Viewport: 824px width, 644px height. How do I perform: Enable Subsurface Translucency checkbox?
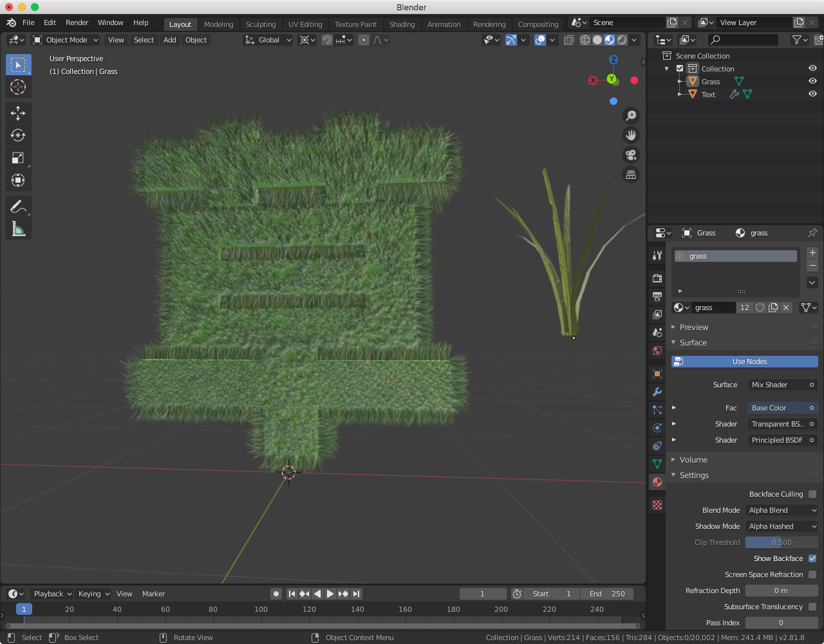pos(812,607)
